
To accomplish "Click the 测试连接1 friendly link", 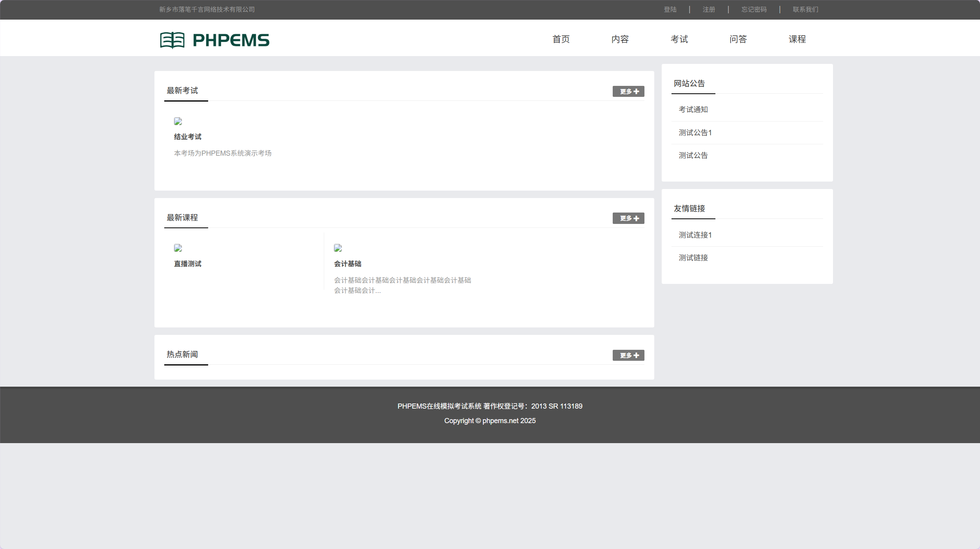I will [x=695, y=235].
